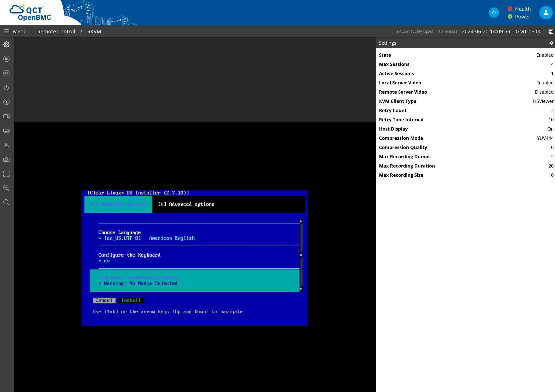Click the Max Sessions setting row
Image resolution: width=555 pixels, height=392 pixels.
(466, 64)
